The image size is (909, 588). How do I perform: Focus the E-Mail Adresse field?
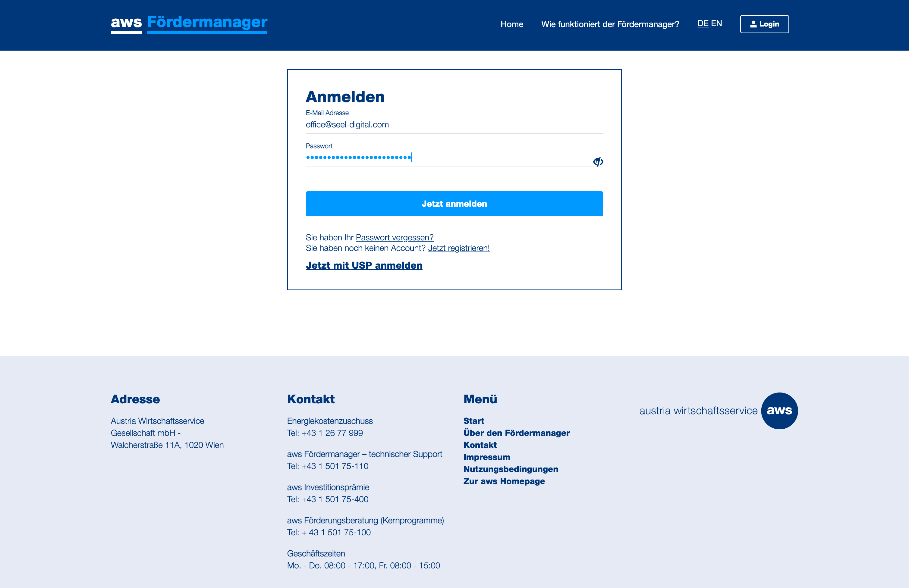454,125
